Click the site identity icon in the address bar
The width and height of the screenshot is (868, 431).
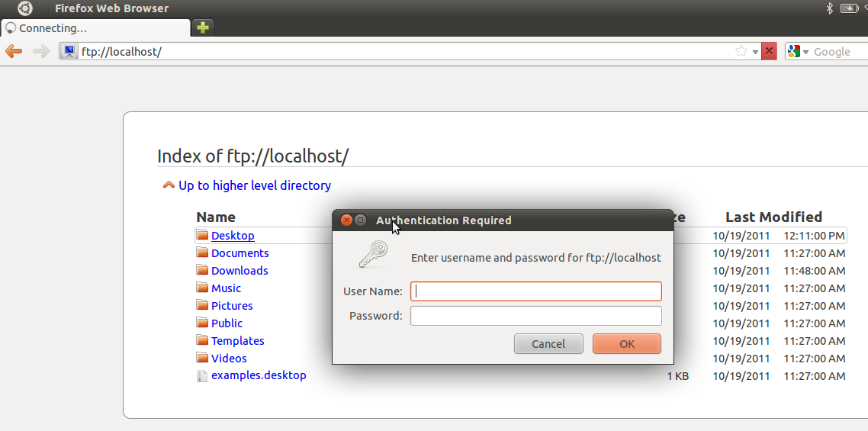click(x=70, y=52)
